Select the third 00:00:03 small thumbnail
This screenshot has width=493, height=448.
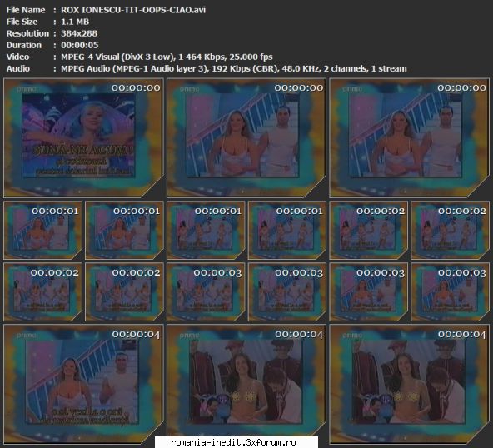click(x=368, y=292)
